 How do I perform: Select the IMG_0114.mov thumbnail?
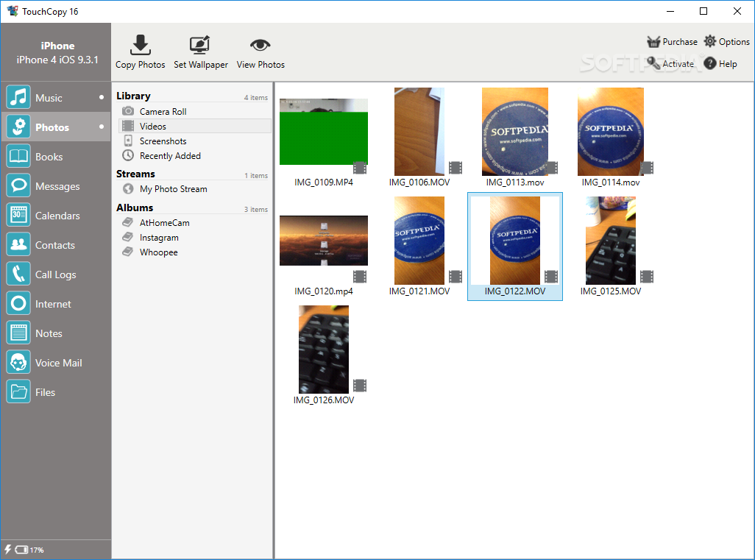[611, 132]
